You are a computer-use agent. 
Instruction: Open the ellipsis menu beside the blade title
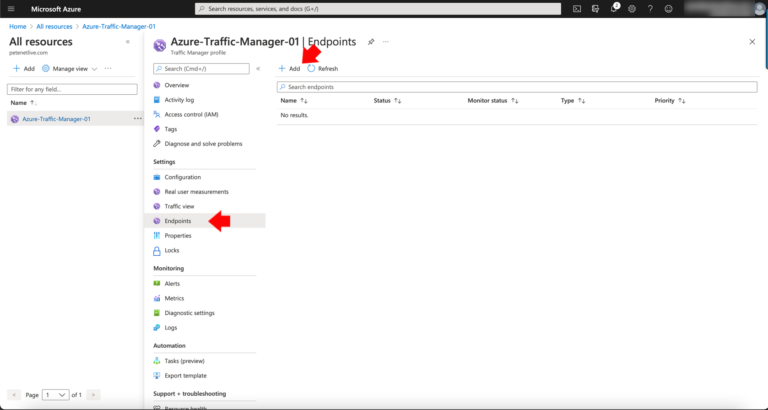pyautogui.click(x=386, y=42)
